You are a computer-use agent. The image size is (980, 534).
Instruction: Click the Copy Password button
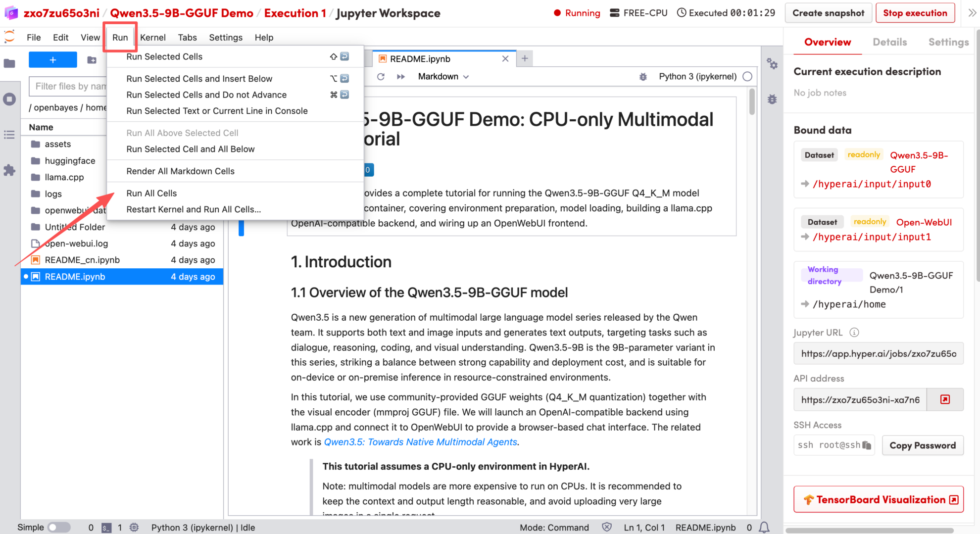pyautogui.click(x=922, y=445)
